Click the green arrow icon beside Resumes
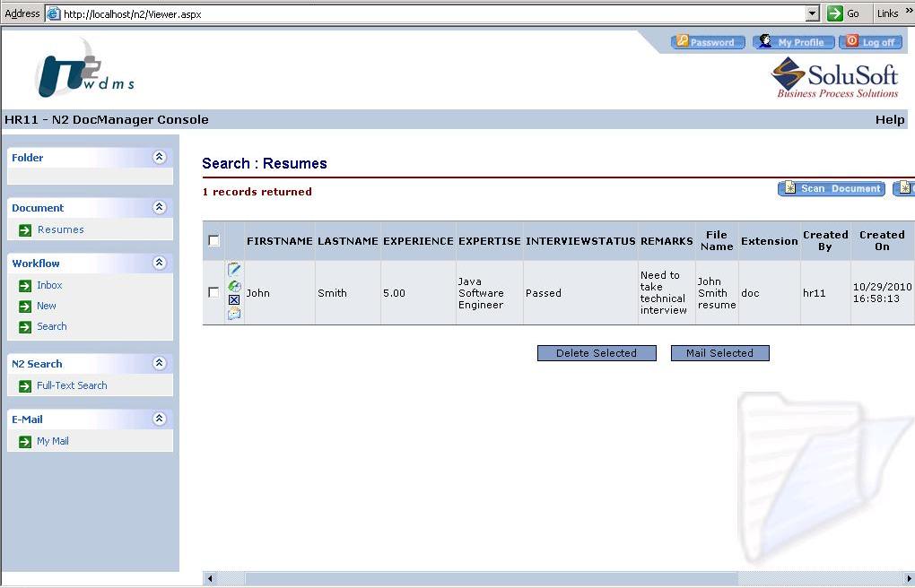This screenshot has height=588, width=915. (x=25, y=229)
